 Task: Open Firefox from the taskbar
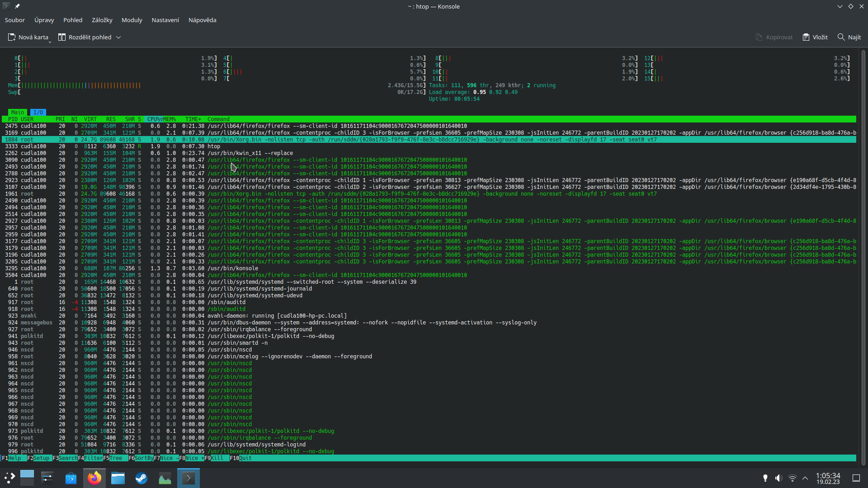94,478
